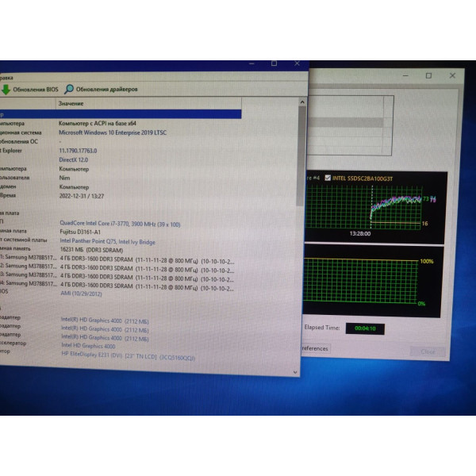Open the Intel HD Graphics 4000 accelerator link
The width and height of the screenshot is (476, 476).
coord(88,346)
